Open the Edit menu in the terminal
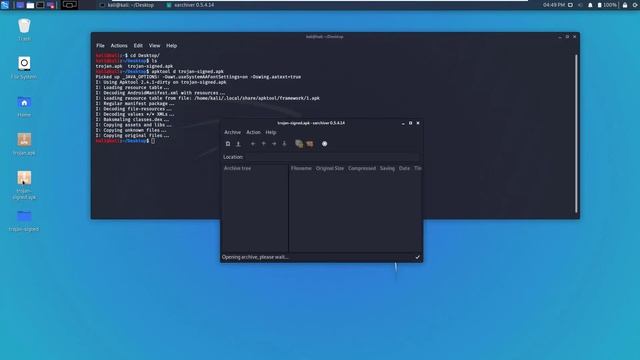 pyautogui.click(x=138, y=46)
